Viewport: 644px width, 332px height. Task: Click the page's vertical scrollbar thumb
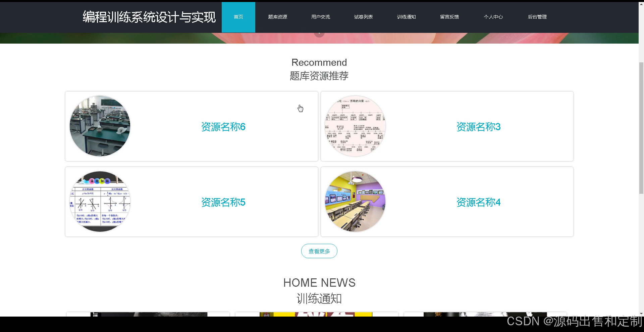pos(641,127)
